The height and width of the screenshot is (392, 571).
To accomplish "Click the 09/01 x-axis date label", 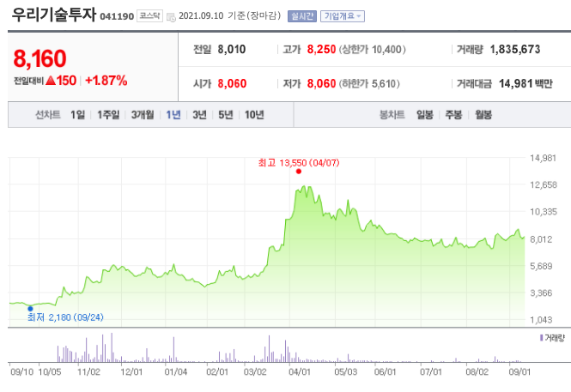I will coord(519,372).
